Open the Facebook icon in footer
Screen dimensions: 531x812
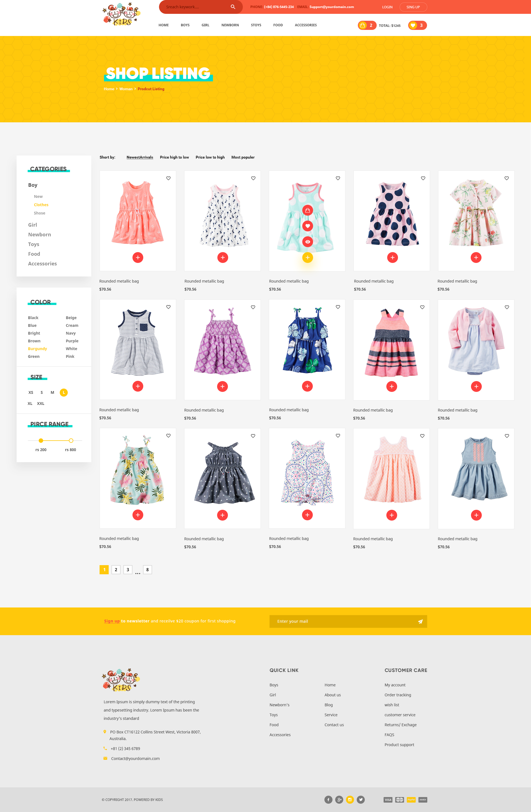pyautogui.click(x=328, y=799)
